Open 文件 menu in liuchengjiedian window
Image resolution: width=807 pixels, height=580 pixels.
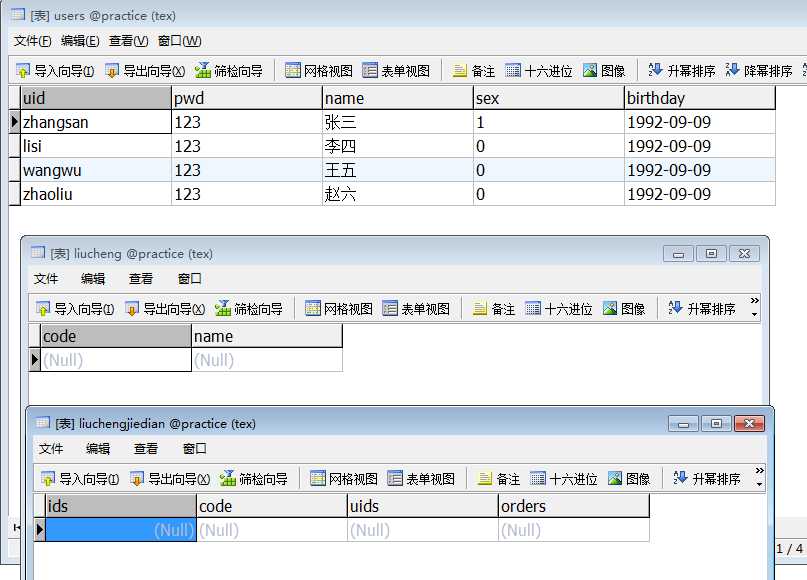point(51,449)
